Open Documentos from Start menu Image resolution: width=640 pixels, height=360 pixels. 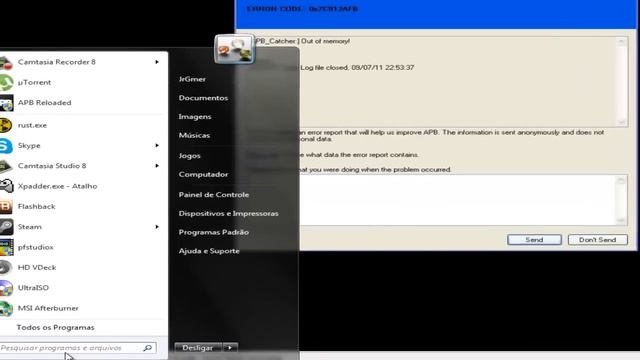pyautogui.click(x=203, y=98)
